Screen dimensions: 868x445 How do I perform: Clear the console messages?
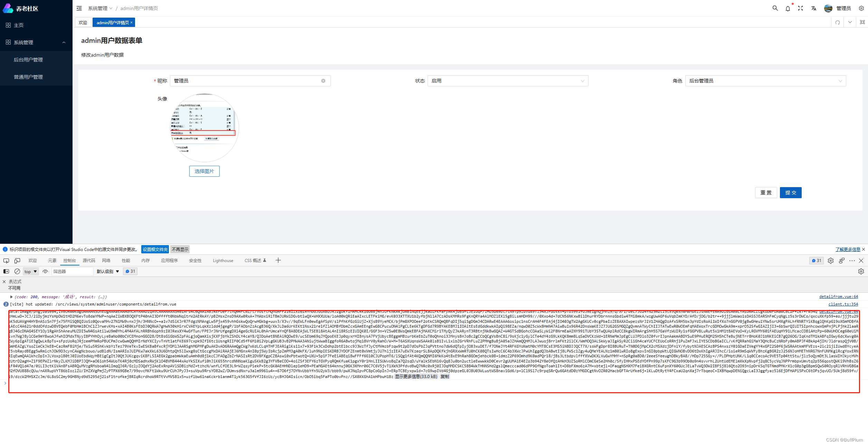click(17, 271)
